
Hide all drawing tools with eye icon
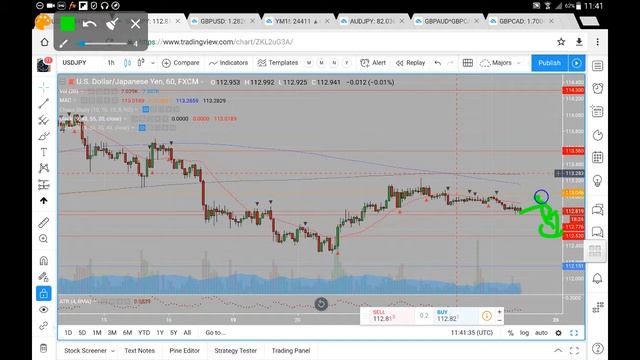click(x=44, y=310)
